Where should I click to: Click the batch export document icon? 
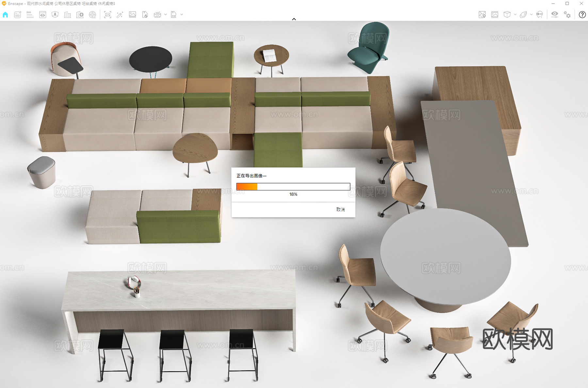coord(145,15)
